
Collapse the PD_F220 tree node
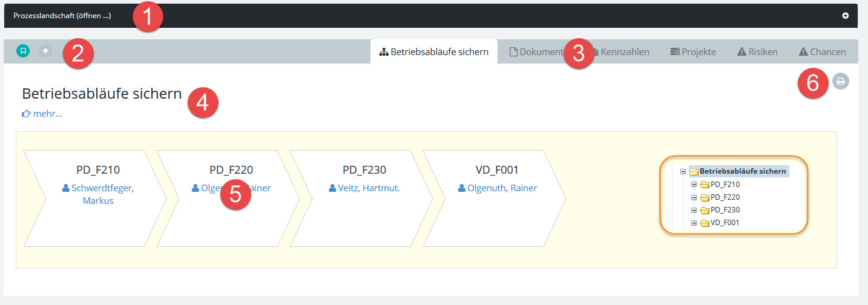pos(694,197)
